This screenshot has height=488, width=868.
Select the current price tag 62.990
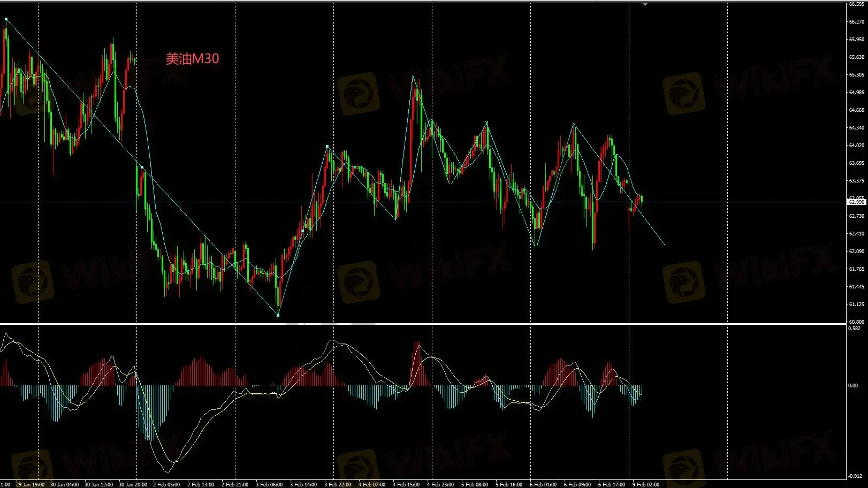point(856,202)
